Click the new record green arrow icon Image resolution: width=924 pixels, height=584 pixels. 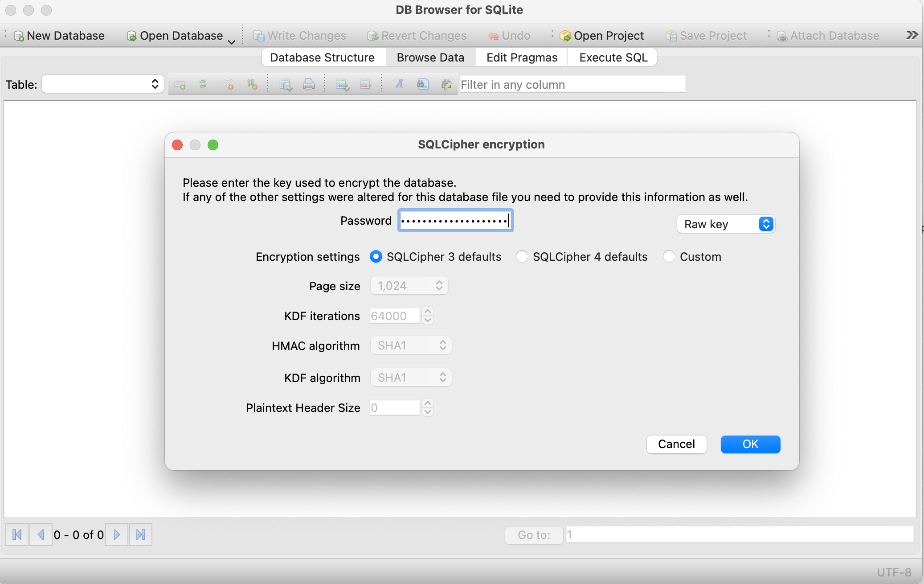click(343, 84)
